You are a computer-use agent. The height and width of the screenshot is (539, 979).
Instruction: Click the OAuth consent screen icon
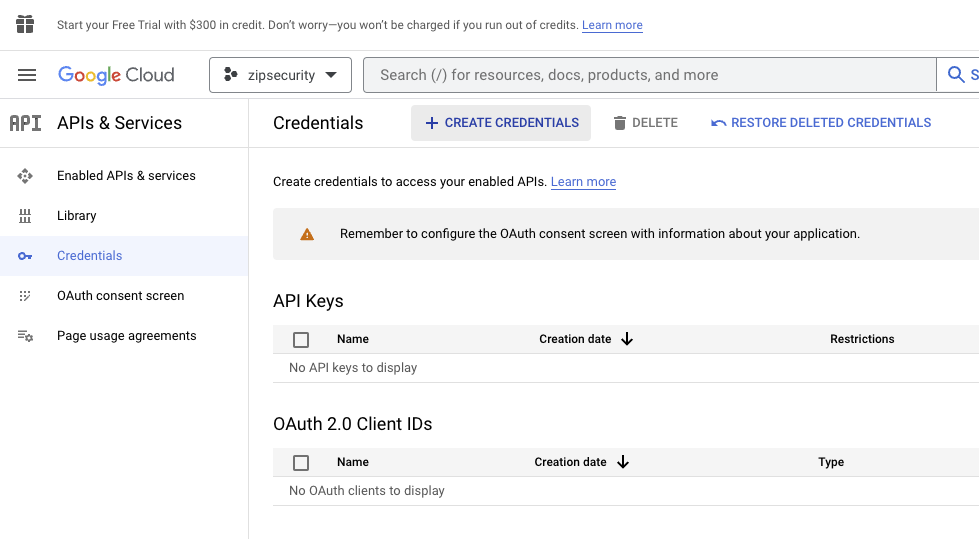[25, 296]
